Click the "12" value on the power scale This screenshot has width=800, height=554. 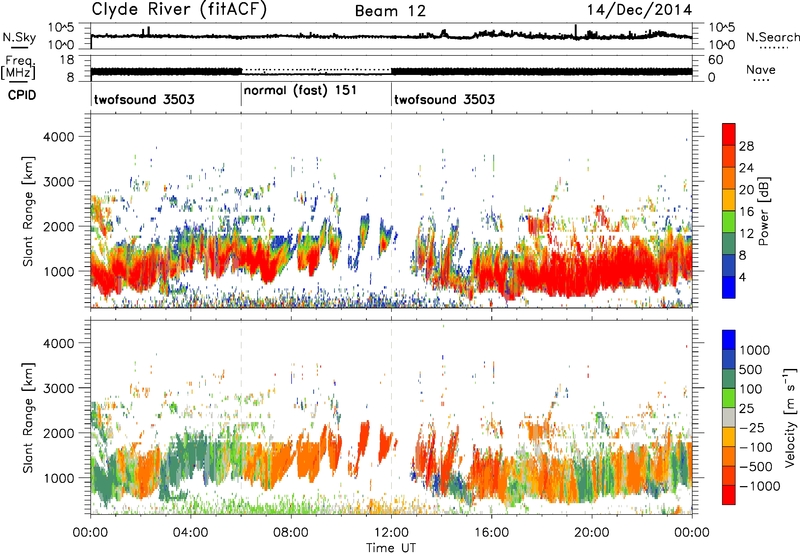coord(746,234)
